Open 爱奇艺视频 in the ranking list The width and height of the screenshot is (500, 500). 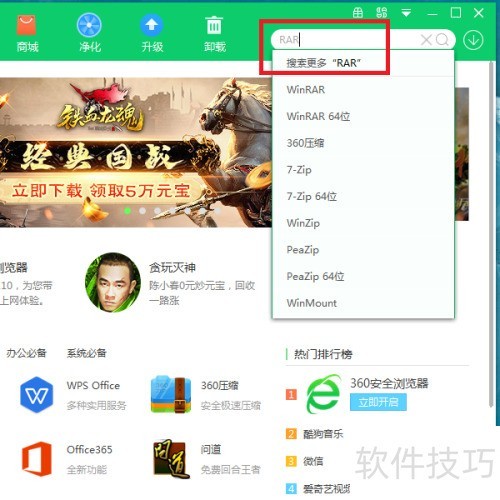coord(326,489)
